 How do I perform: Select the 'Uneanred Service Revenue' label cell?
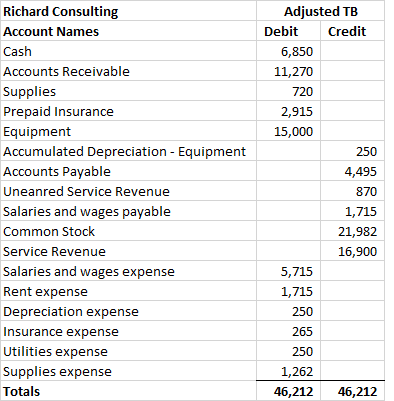click(128, 191)
